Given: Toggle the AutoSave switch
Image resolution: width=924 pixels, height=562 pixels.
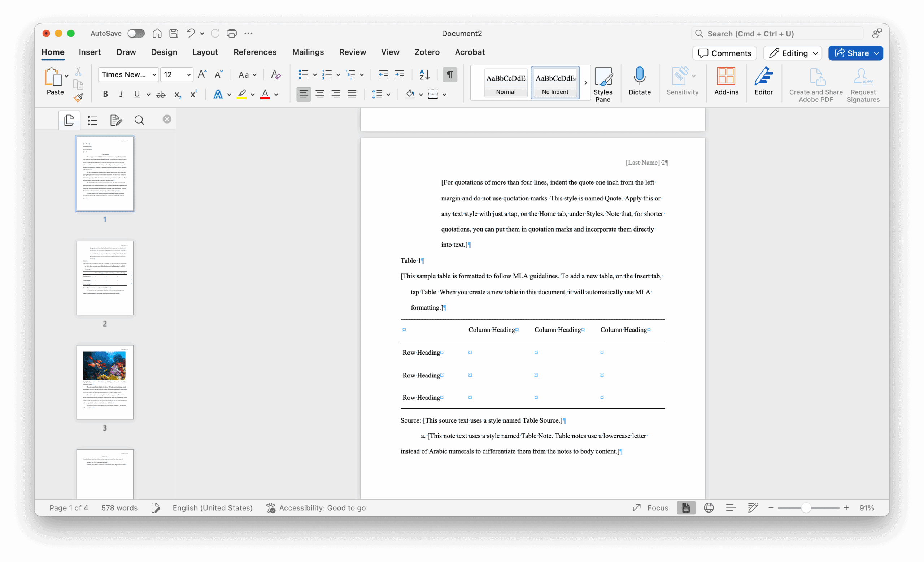Looking at the screenshot, I should coord(136,33).
